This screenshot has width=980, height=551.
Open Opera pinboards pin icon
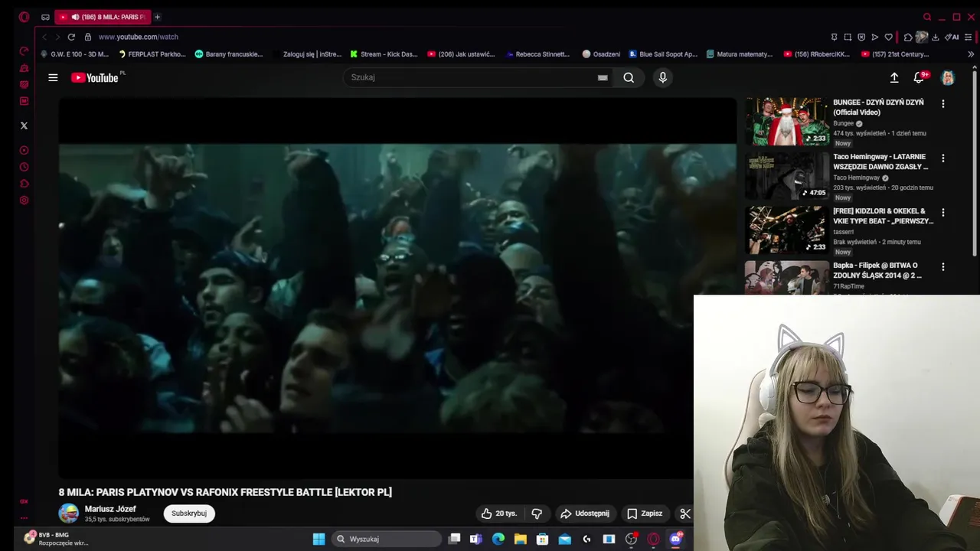pos(834,37)
